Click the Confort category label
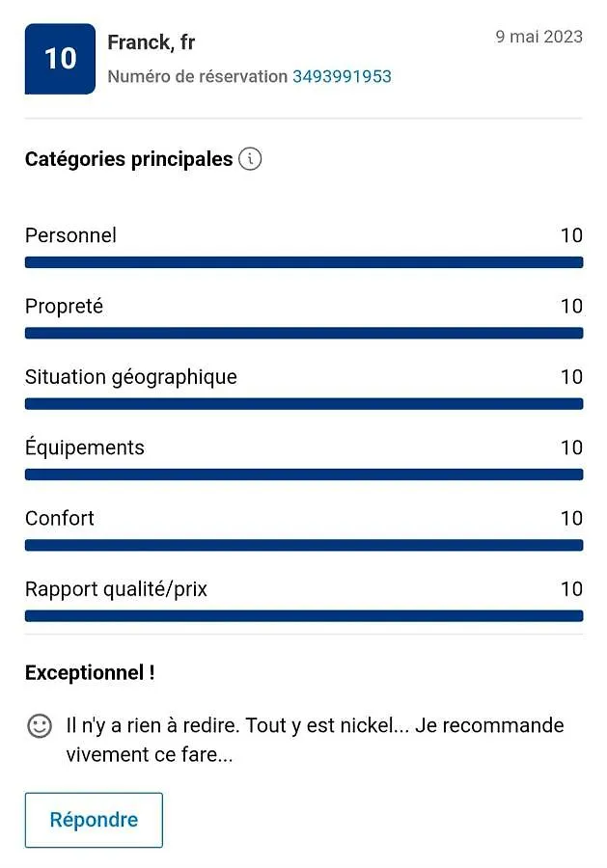Screen dimensions: 607x868 (59, 518)
